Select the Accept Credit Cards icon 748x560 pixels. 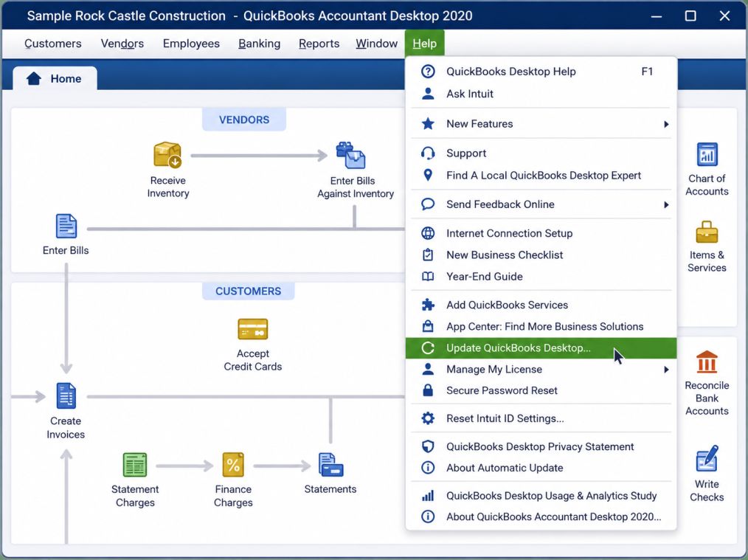[x=253, y=329]
